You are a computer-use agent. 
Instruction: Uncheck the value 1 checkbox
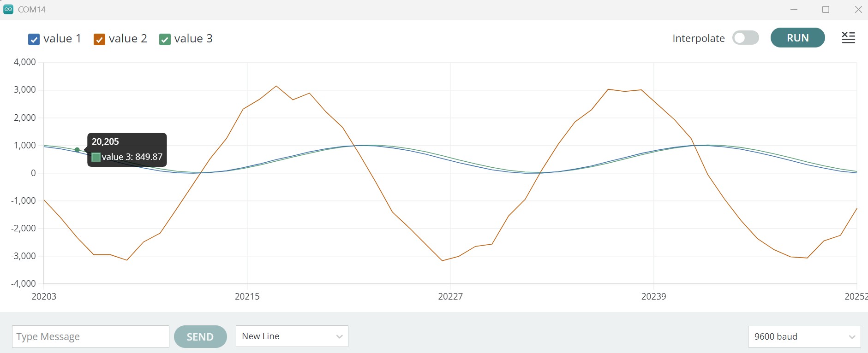pos(34,40)
